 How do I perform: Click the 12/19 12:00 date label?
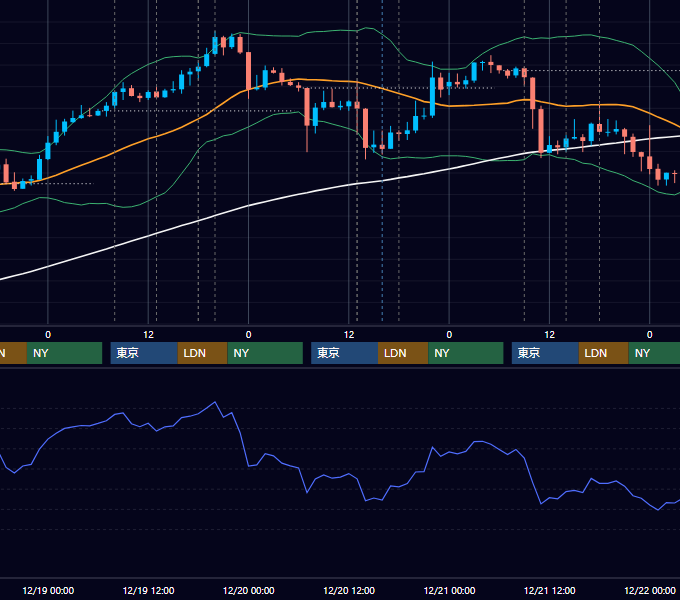tap(148, 590)
